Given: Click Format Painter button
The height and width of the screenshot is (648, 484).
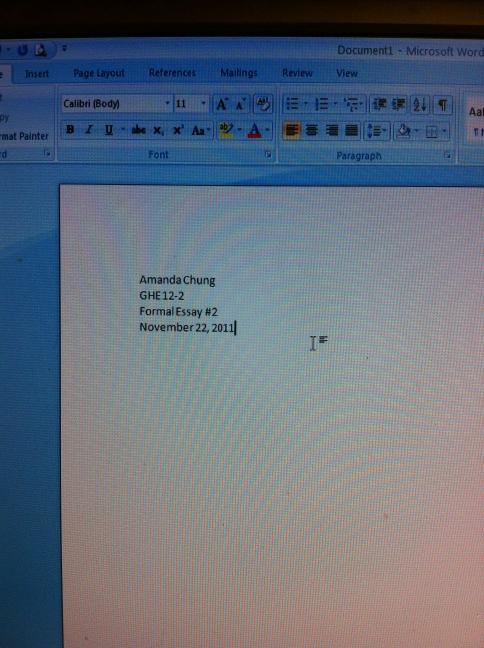Looking at the screenshot, I should click(24, 136).
